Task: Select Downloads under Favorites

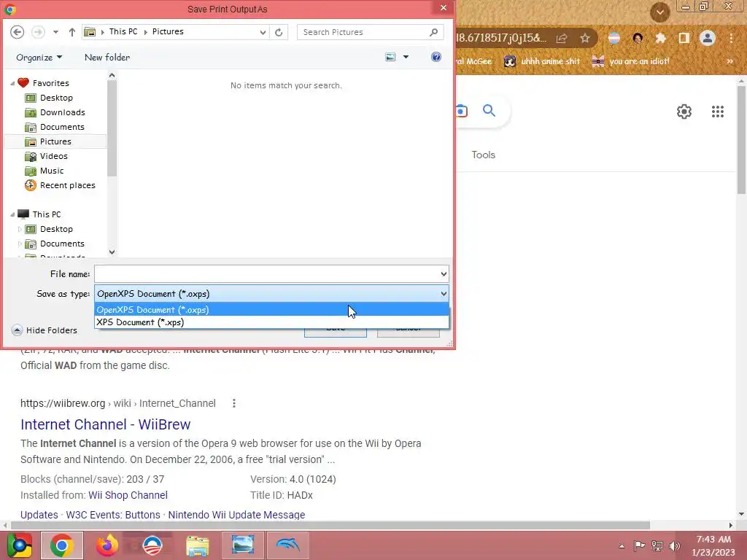Action: (63, 112)
